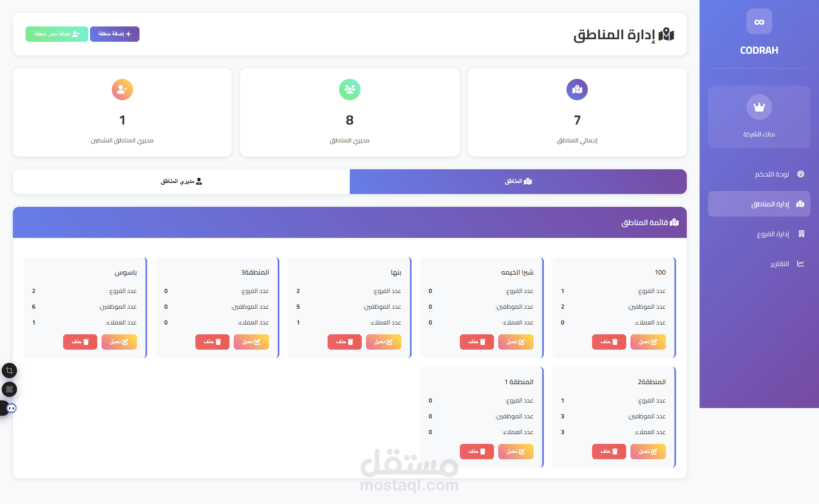Click the region managers group icon
Image resolution: width=819 pixels, height=504 pixels.
349,90
